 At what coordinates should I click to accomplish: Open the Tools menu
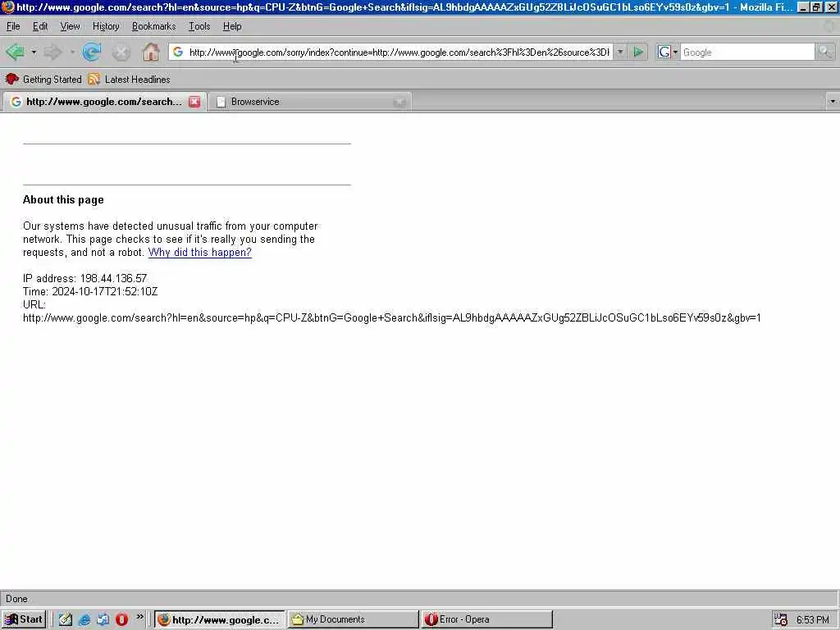(199, 26)
